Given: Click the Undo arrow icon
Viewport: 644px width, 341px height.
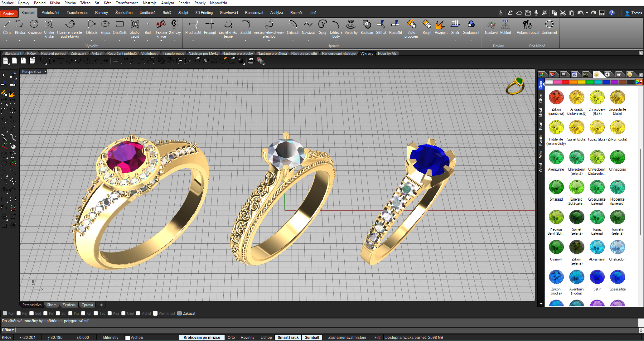Looking at the screenshot, I should (x=580, y=13).
